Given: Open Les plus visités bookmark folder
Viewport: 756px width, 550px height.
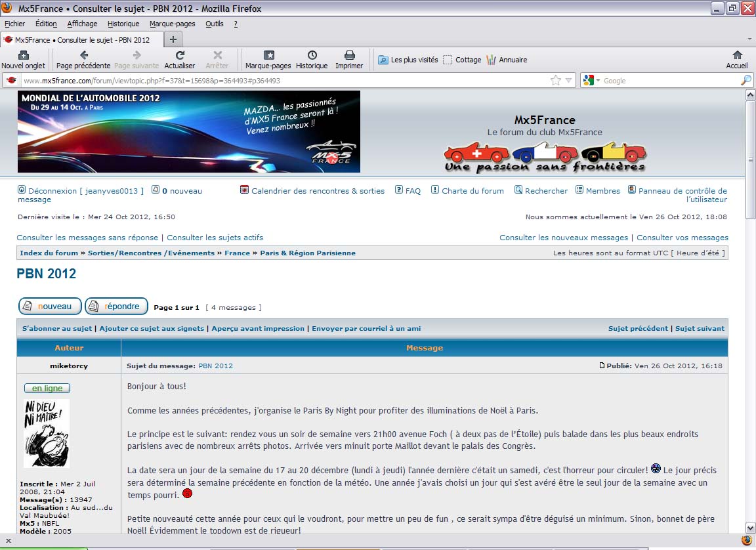Looking at the screenshot, I should 408,60.
